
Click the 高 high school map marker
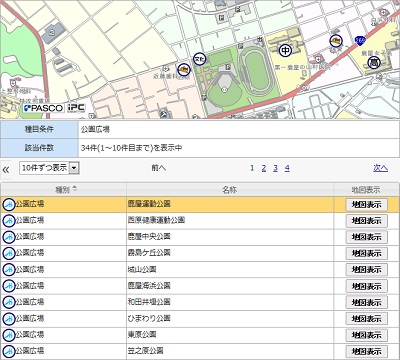pos(374,62)
